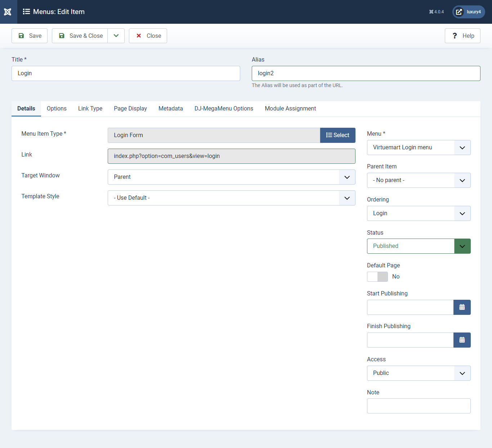
Task: Click the Help question mark button
Action: (x=462, y=36)
